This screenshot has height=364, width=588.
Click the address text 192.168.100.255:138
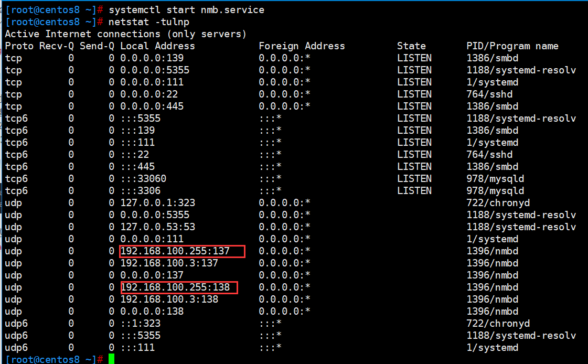tap(175, 287)
